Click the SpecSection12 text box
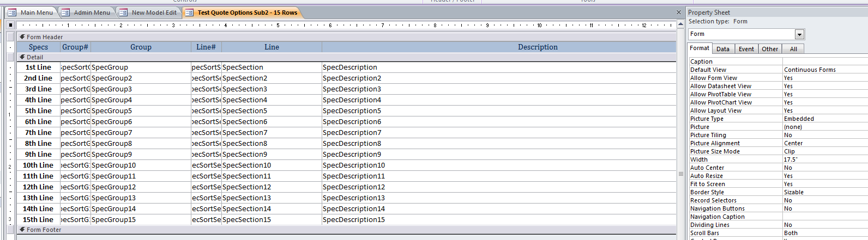The width and height of the screenshot is (868, 240). coord(272,187)
